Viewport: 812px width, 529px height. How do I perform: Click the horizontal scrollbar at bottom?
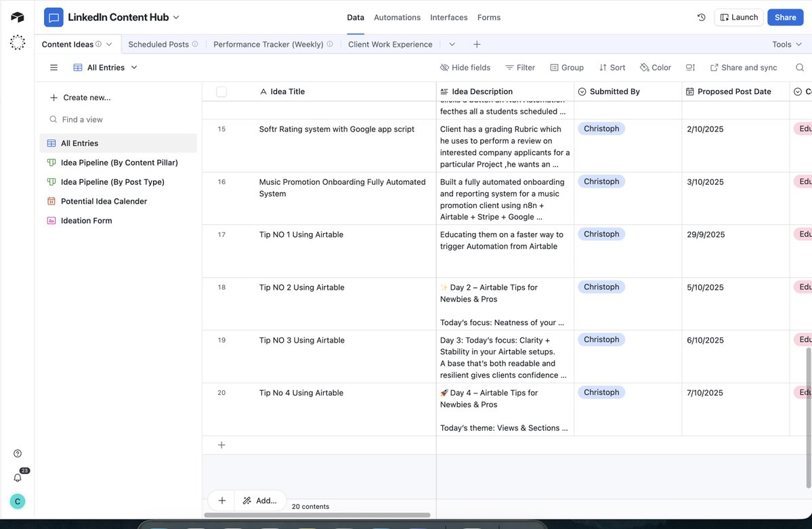[317, 515]
